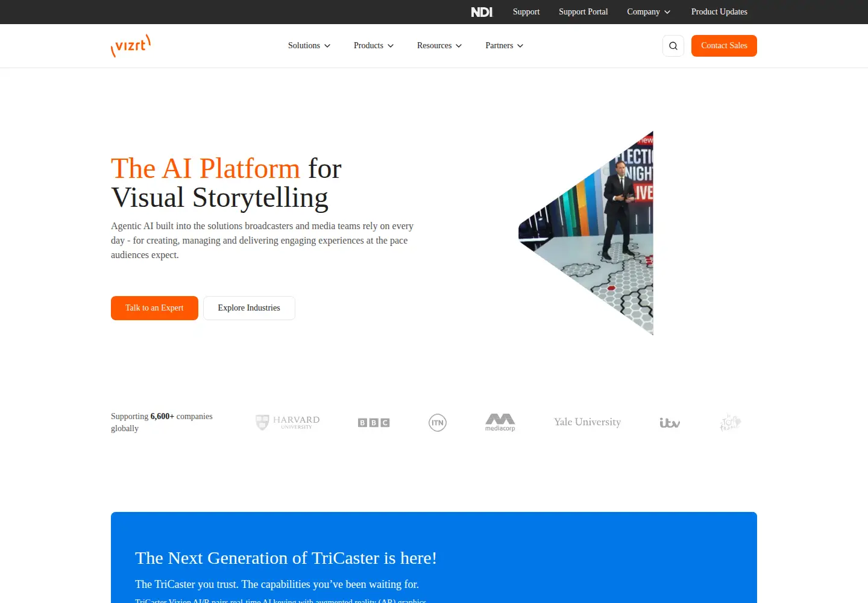Click the Vizrt logo
Viewport: 868px width, 603px height.
pyautogui.click(x=131, y=46)
